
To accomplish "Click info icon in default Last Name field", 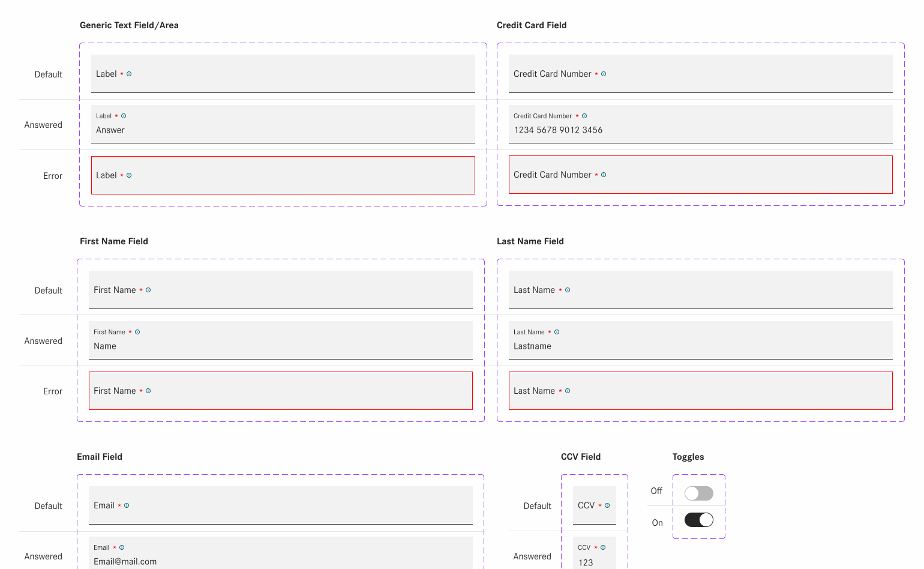I will point(568,290).
